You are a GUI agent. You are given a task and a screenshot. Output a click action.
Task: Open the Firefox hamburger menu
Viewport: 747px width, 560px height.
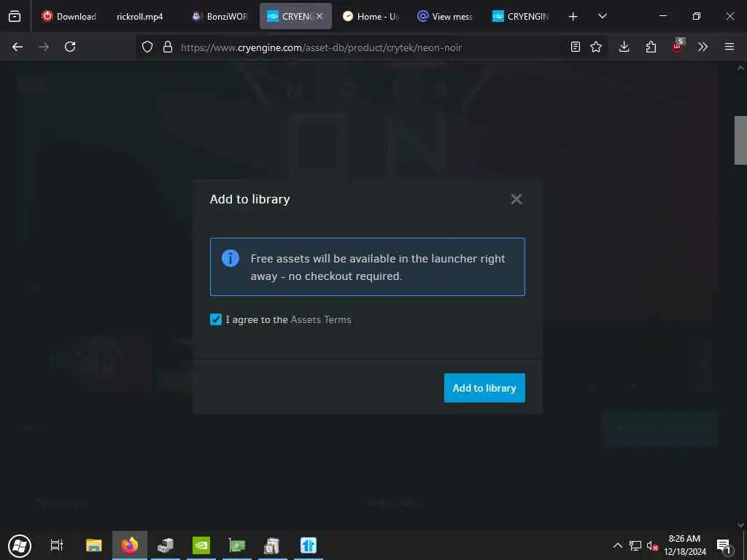click(x=729, y=47)
